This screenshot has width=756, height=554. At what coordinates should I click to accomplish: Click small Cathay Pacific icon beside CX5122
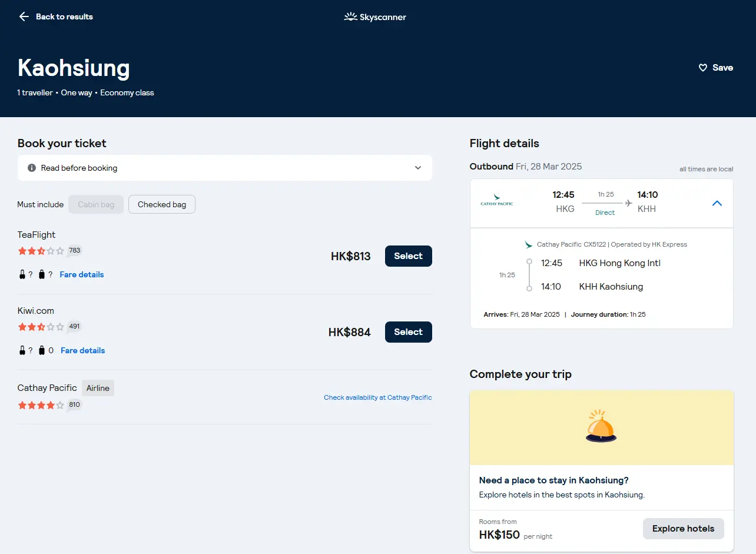point(529,244)
